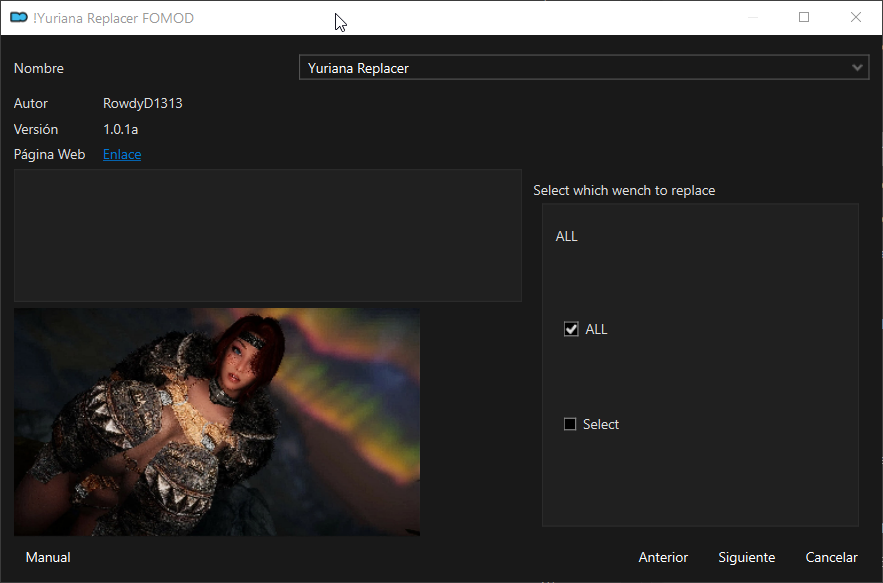Click the author name RowdyD1313
Image resolution: width=883 pixels, height=583 pixels.
coord(142,103)
